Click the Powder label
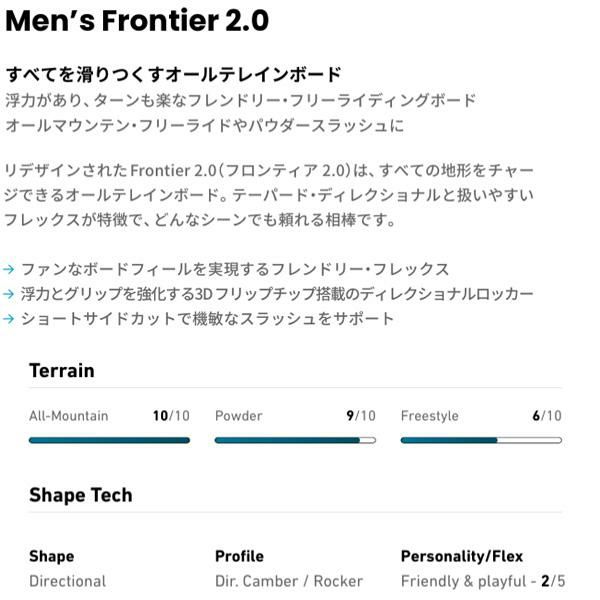600x600 pixels. [238, 416]
